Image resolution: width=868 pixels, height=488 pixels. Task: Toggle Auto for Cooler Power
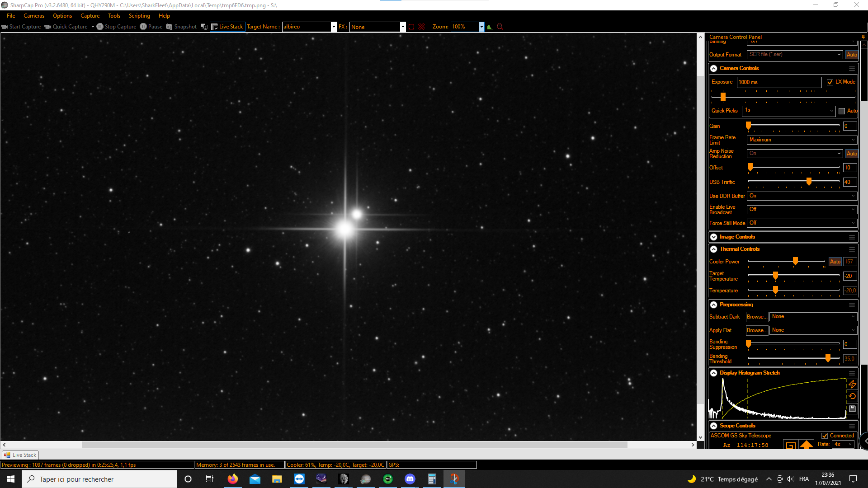835,262
